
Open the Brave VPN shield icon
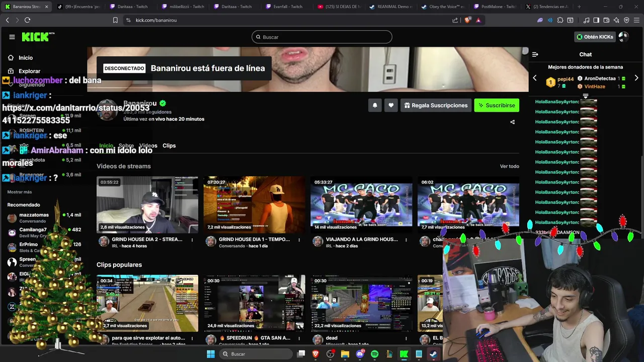(x=626, y=20)
